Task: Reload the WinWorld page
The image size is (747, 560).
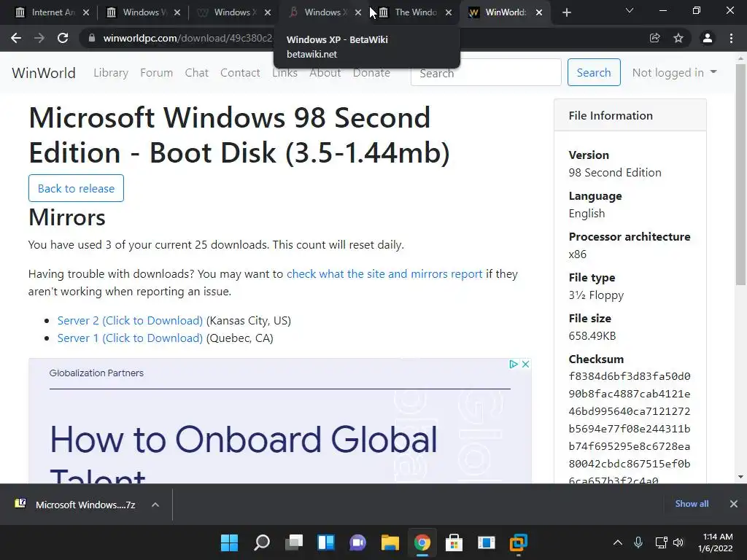Action: (63, 38)
